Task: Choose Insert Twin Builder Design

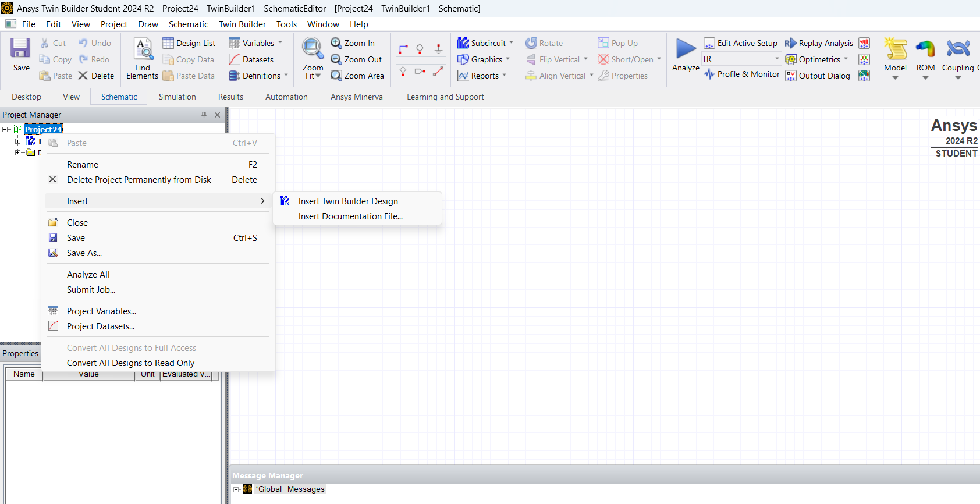Action: point(357,201)
